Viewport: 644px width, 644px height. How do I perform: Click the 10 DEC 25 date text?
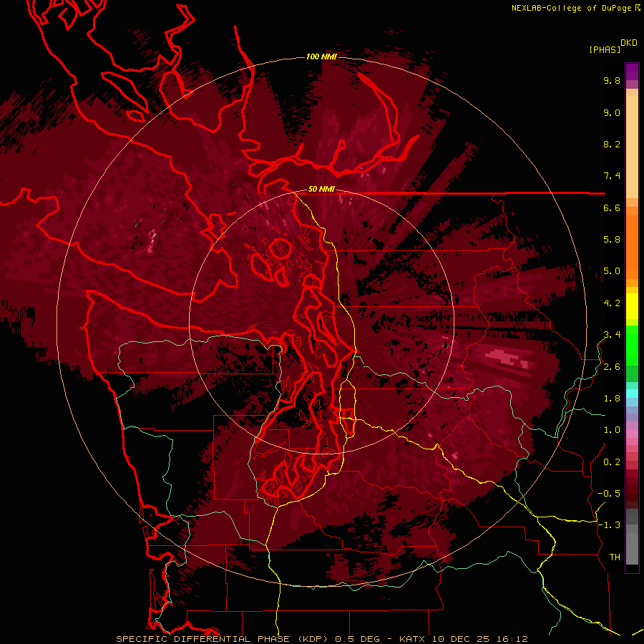[459, 639]
